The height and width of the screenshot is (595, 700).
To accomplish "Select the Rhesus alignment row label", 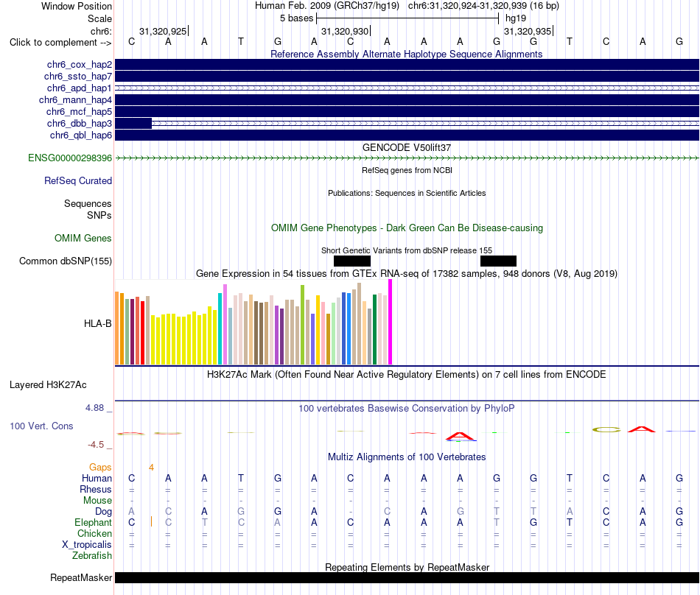I will (x=96, y=489).
